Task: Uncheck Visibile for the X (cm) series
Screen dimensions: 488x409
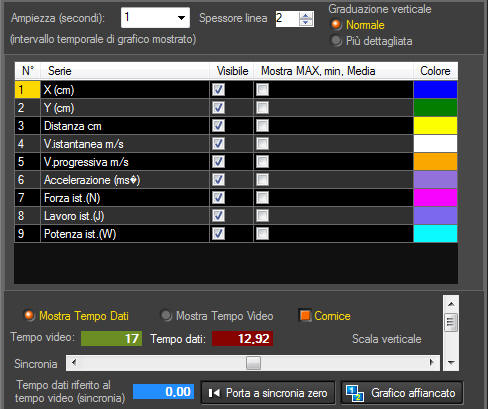Action: [218, 89]
